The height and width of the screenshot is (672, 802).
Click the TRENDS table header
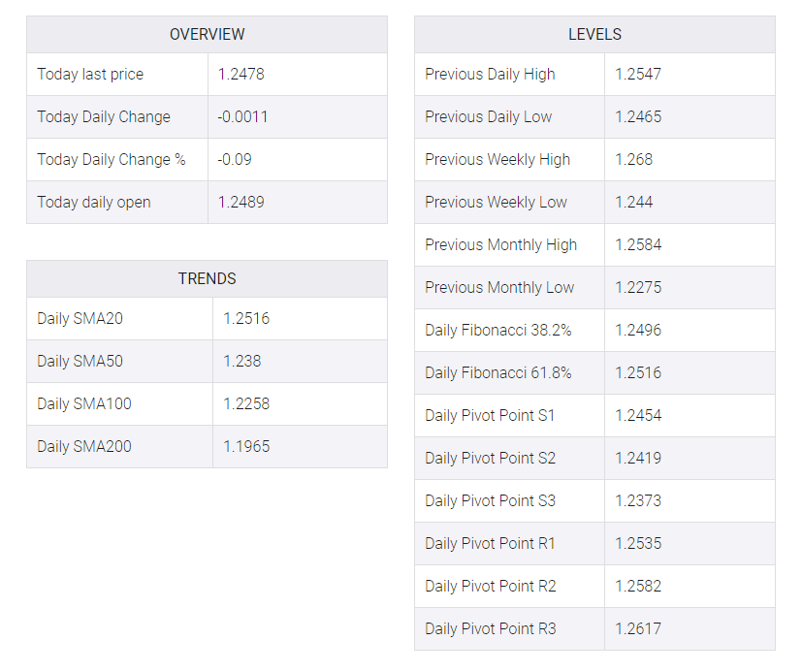point(208,278)
